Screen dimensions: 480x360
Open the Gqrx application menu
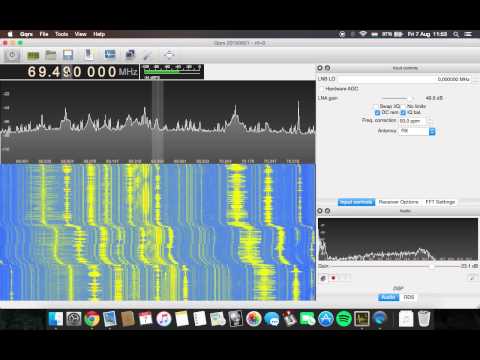pyautogui.click(x=26, y=34)
